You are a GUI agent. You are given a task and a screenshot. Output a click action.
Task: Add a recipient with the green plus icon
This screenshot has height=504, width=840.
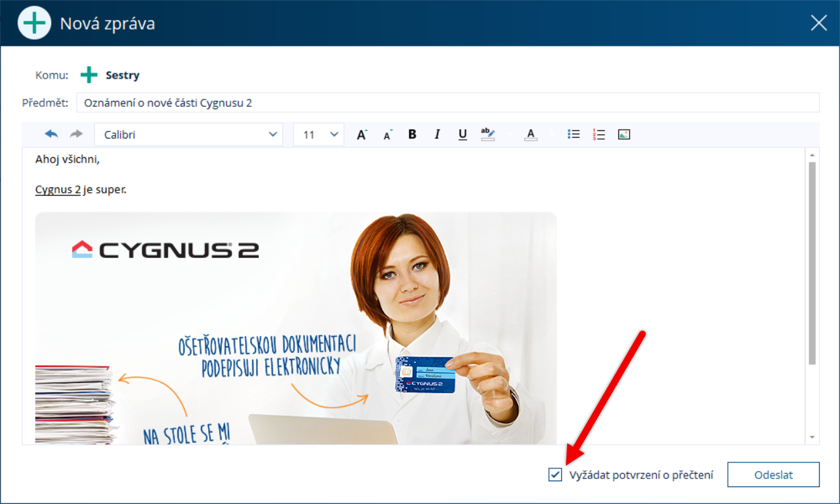pyautogui.click(x=89, y=75)
